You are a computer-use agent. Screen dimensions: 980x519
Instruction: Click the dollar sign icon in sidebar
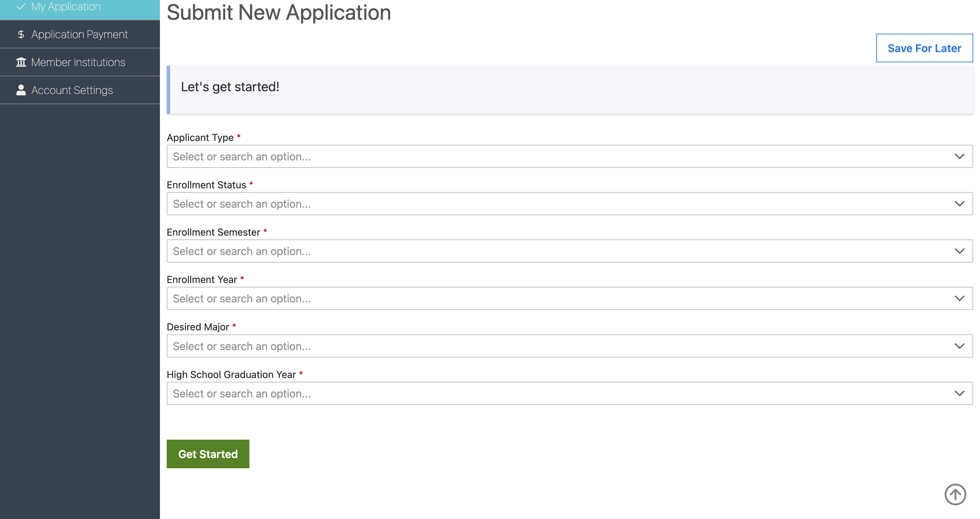[21, 34]
